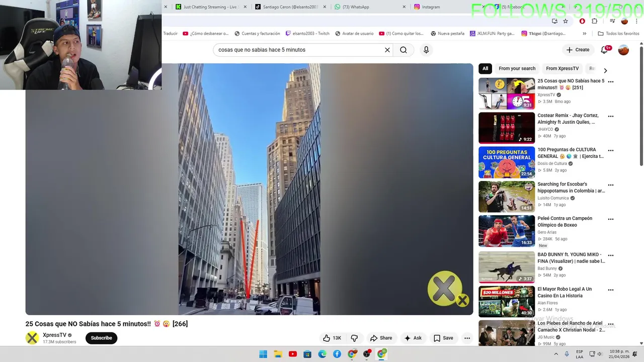
Task: Click the taskbar microphone tray icon
Action: [x=567, y=354]
